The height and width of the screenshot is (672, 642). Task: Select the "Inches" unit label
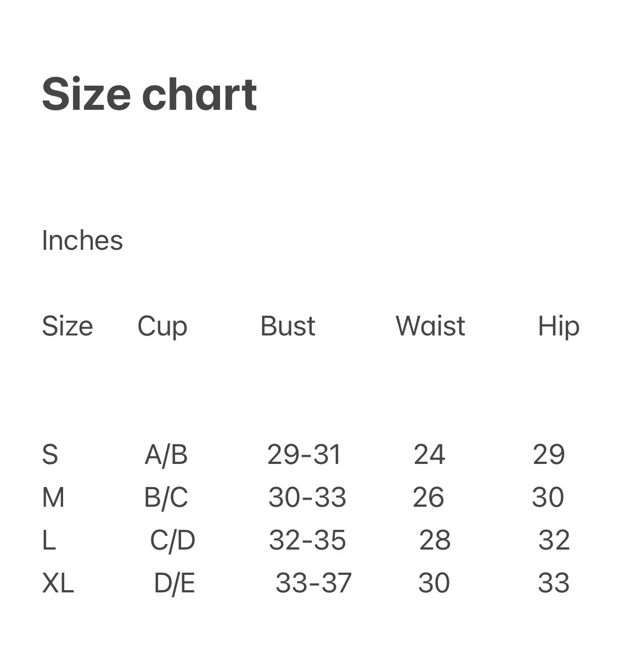tap(82, 240)
